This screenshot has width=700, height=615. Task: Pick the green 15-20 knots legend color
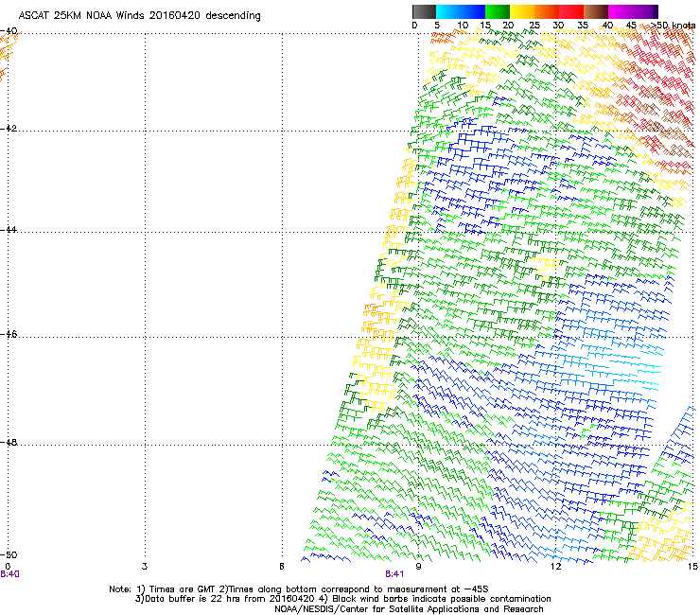click(x=498, y=11)
